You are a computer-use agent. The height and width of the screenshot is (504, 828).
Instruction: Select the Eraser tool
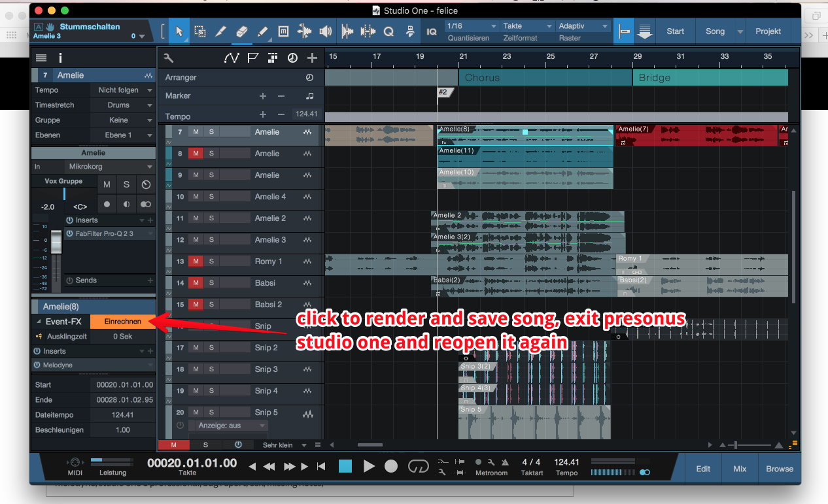coord(242,31)
